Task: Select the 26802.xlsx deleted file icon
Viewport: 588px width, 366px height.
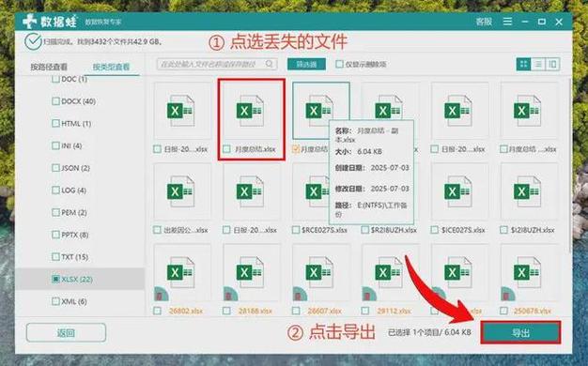Action: (181, 273)
